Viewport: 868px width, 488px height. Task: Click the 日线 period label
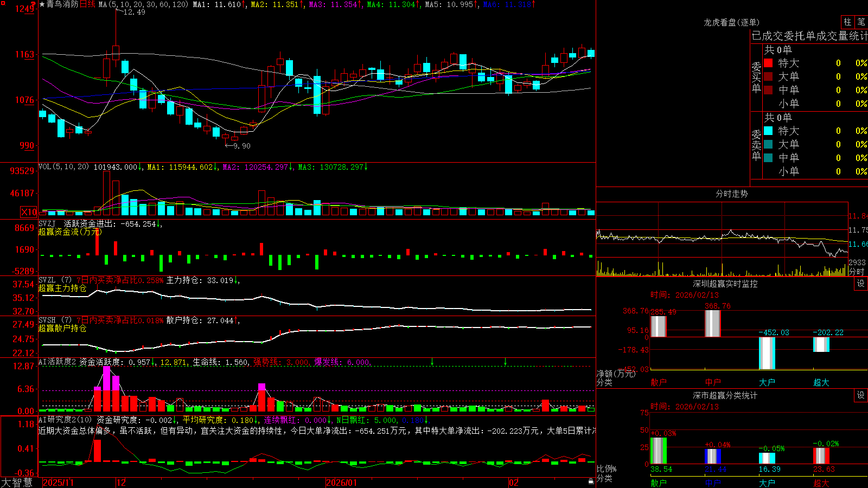pyautogui.click(x=87, y=4)
